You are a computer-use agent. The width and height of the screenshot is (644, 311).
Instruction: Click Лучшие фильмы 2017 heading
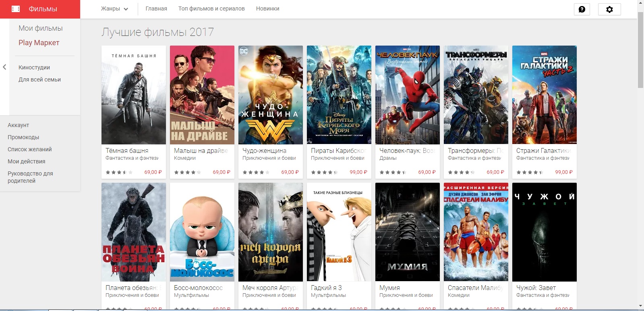(x=157, y=32)
